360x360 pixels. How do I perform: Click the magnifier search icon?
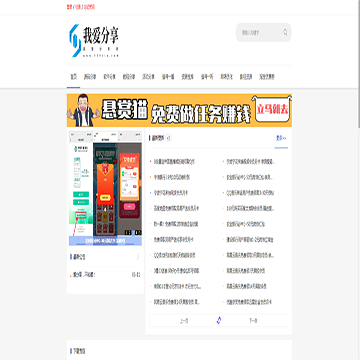tap(285, 32)
